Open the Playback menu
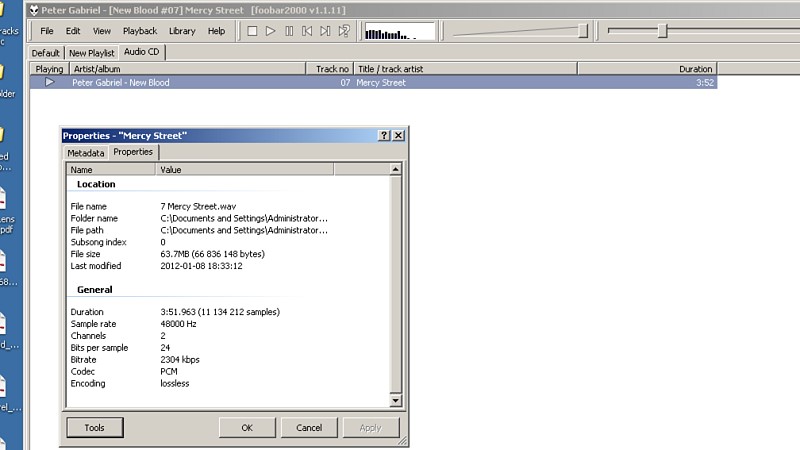 click(x=139, y=31)
